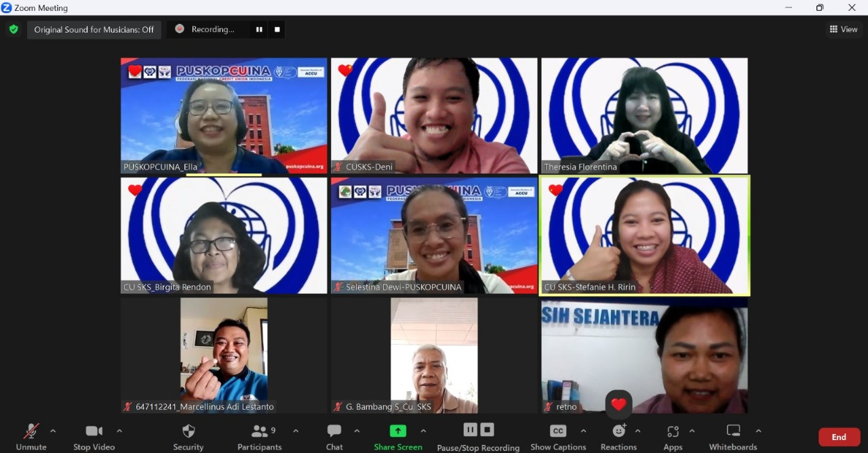Select G. Bambang S_Cu. SKS video tile
Image resolution: width=868 pixels, height=453 pixels.
click(x=434, y=355)
